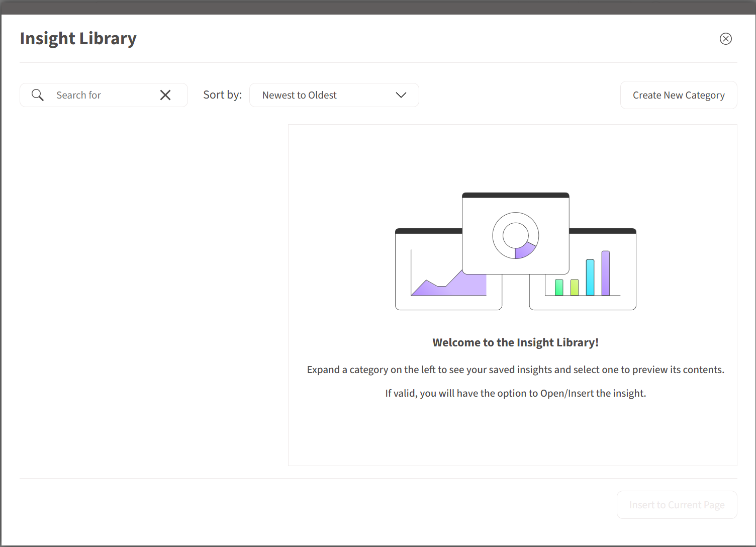Close the Insight Library dialog
Viewport: 756px width, 547px height.
pos(725,39)
